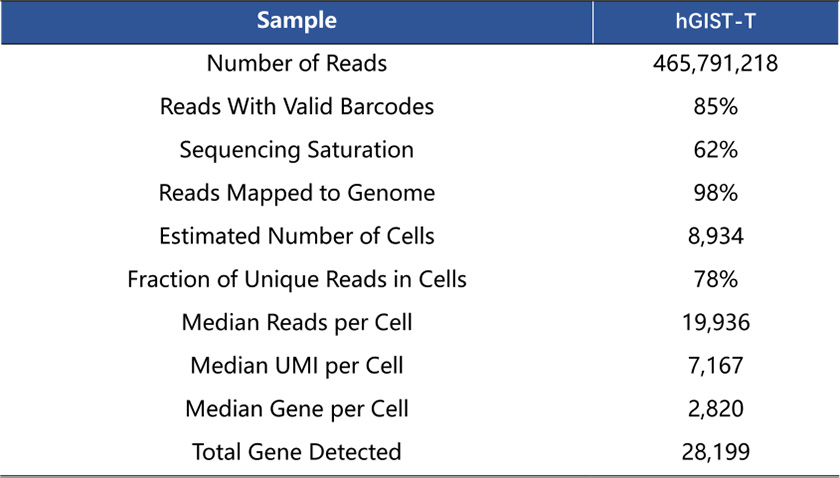The image size is (840, 478).
Task: Click the 98% mapped value
Action: click(715, 193)
